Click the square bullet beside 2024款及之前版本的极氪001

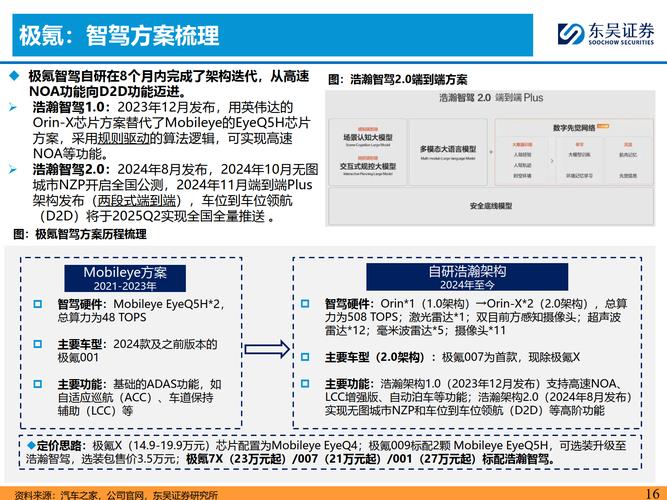coord(38,344)
